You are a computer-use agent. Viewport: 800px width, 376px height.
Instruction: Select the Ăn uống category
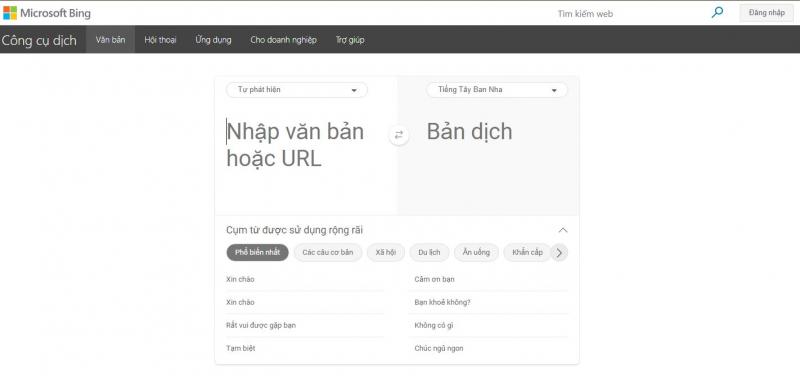pos(476,253)
